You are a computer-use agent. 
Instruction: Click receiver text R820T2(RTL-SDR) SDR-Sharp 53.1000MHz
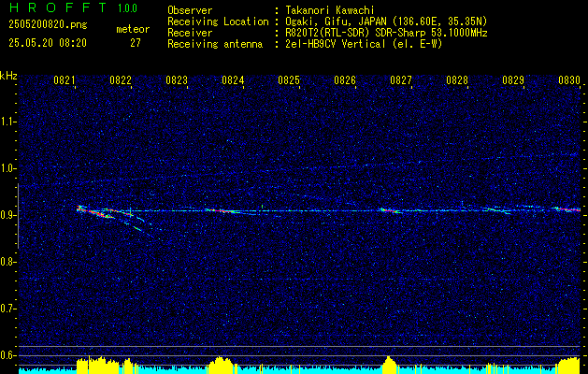point(387,33)
